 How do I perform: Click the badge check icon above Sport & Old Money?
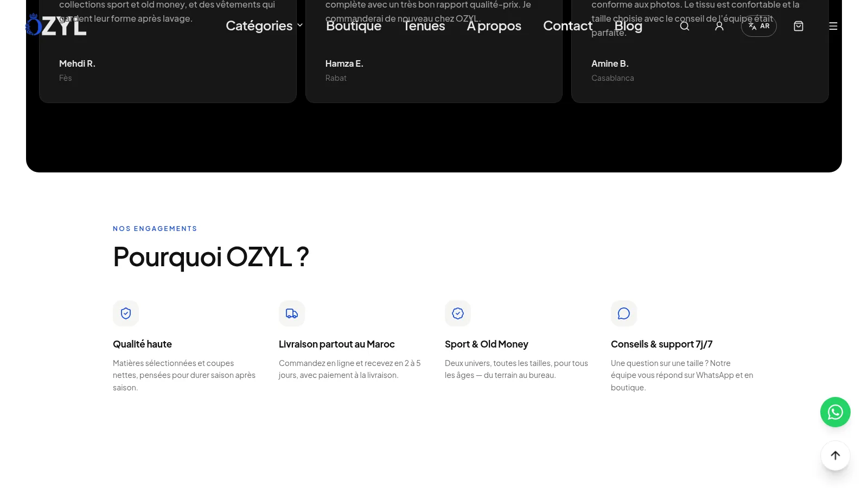click(458, 313)
